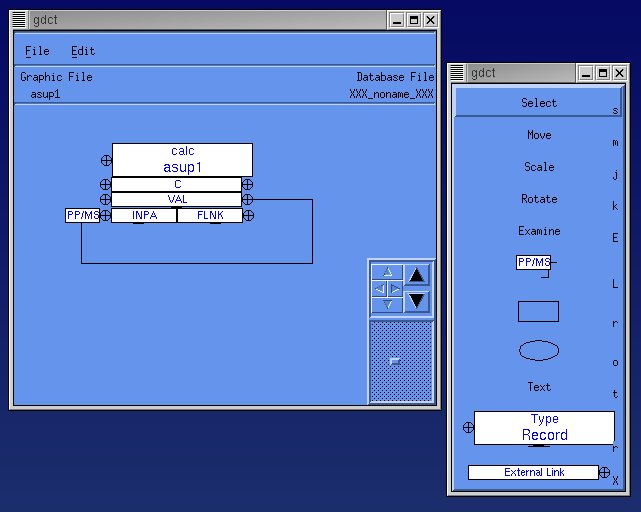Screen dimensions: 641x512
Task: Click the calc asup1 record header
Action: point(182,159)
